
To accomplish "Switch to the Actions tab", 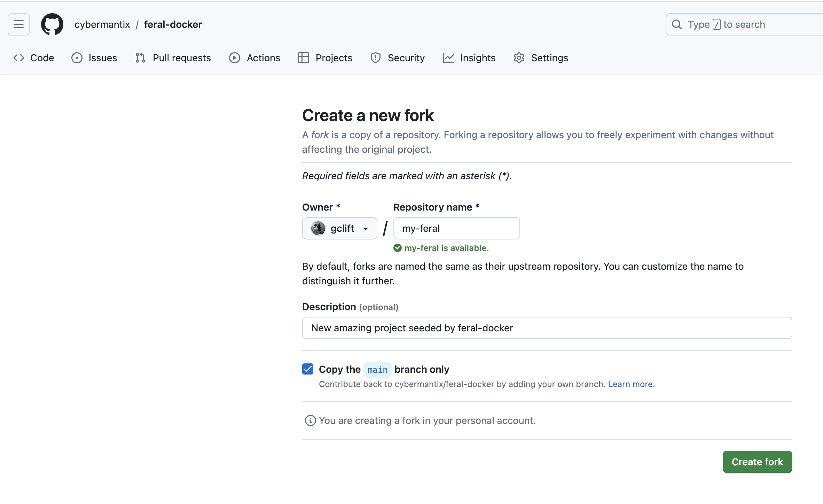I will point(254,58).
